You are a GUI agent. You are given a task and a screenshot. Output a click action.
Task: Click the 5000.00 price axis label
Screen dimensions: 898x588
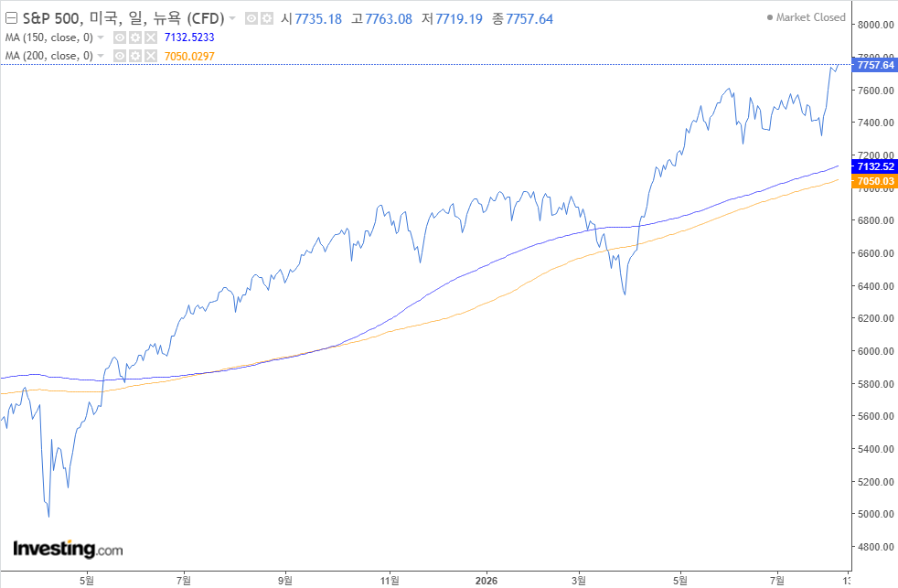click(x=876, y=514)
